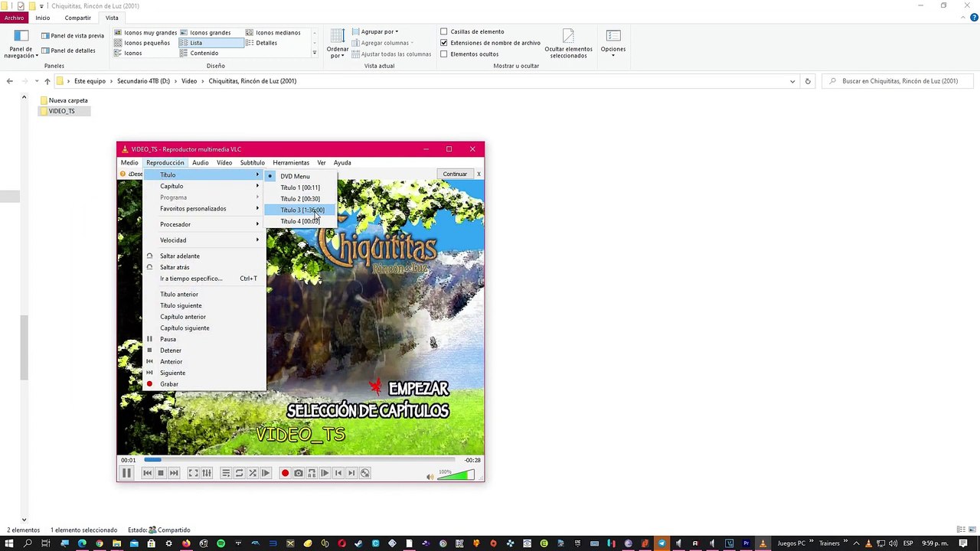Image resolution: width=980 pixels, height=551 pixels.
Task: Switch to the Compartir ribbon tab
Action: 78,18
